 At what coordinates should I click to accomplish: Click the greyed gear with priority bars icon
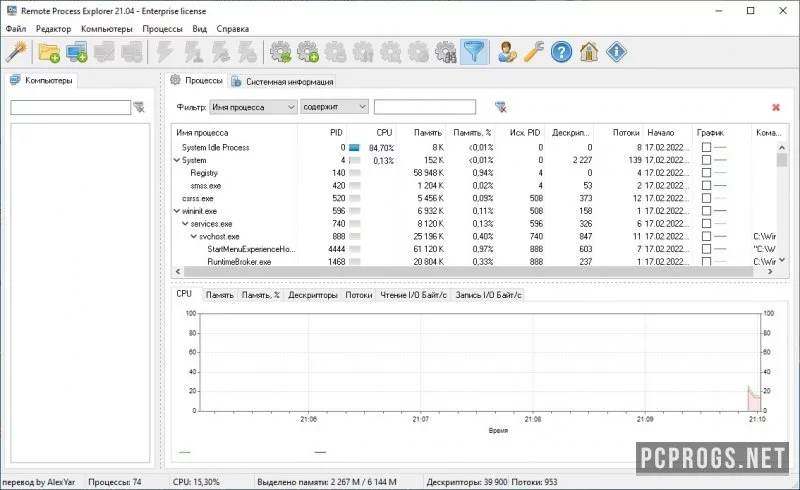pyautogui.click(x=363, y=52)
